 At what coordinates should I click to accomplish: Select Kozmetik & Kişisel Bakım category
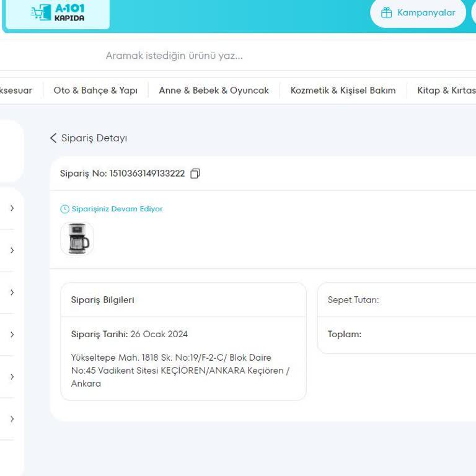343,90
